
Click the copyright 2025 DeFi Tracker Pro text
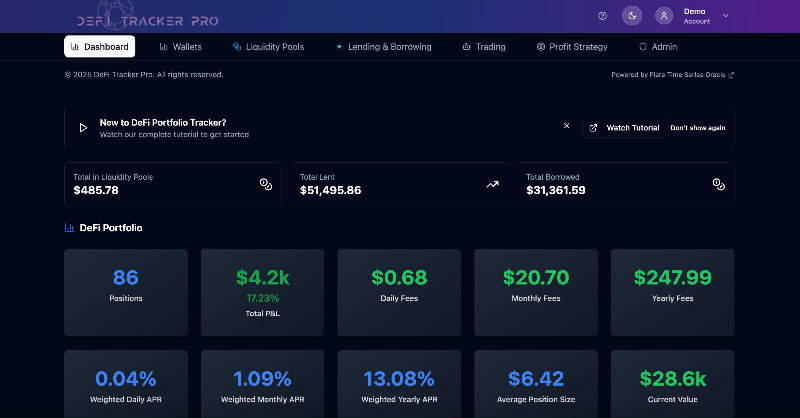coord(144,75)
